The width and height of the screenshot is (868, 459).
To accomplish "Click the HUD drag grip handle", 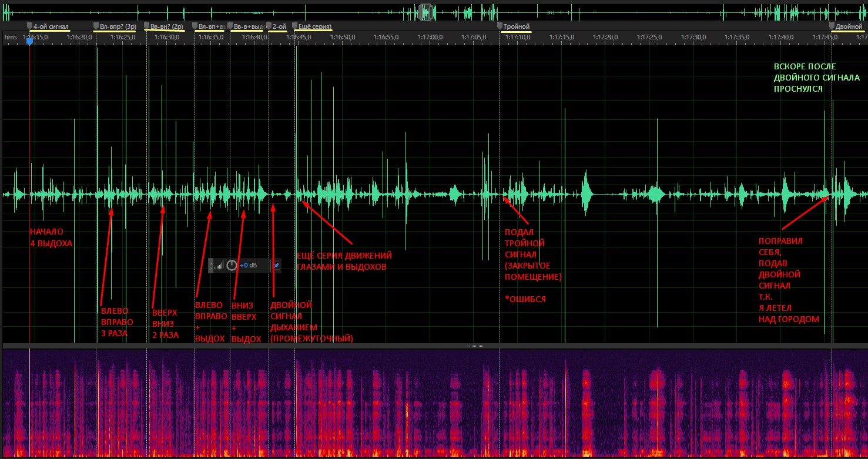I will 210,266.
